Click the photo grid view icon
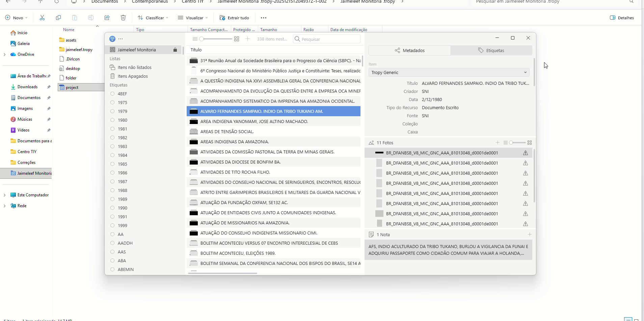The image size is (644, 321). (529, 143)
